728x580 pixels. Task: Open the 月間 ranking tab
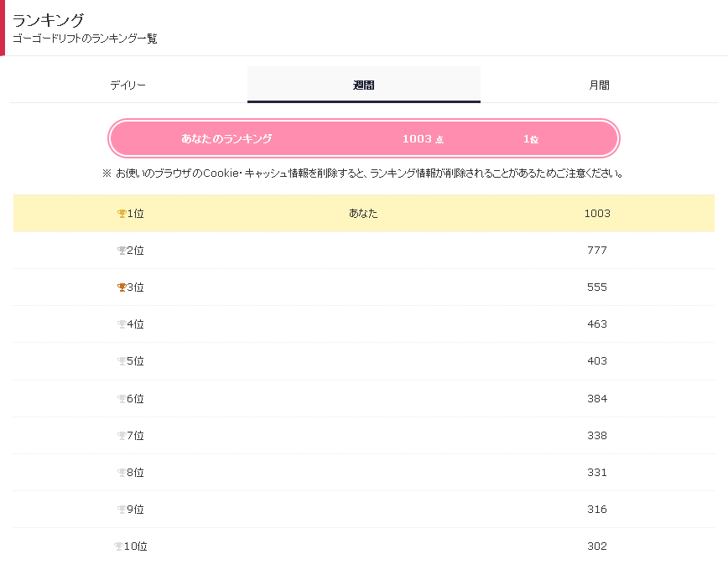(x=599, y=85)
